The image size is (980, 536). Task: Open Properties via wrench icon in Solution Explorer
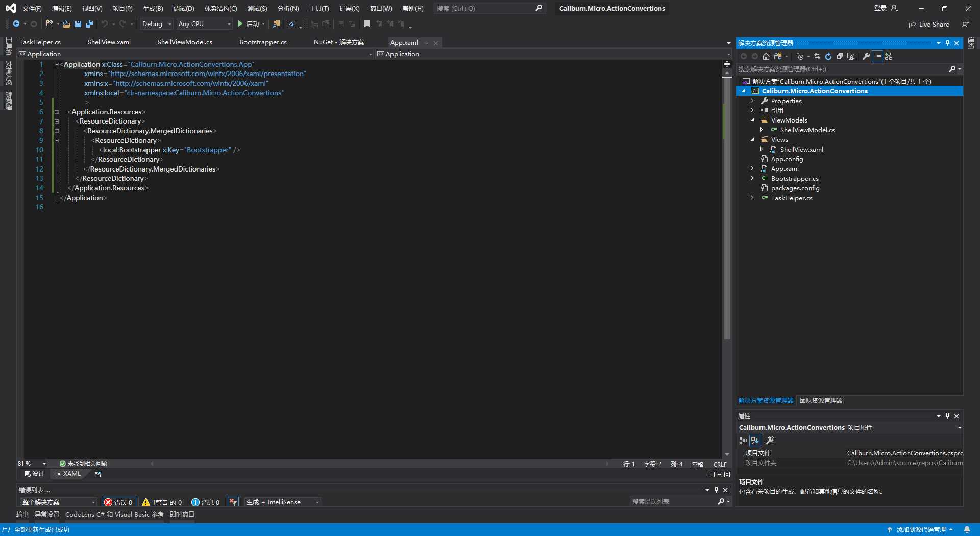click(866, 56)
